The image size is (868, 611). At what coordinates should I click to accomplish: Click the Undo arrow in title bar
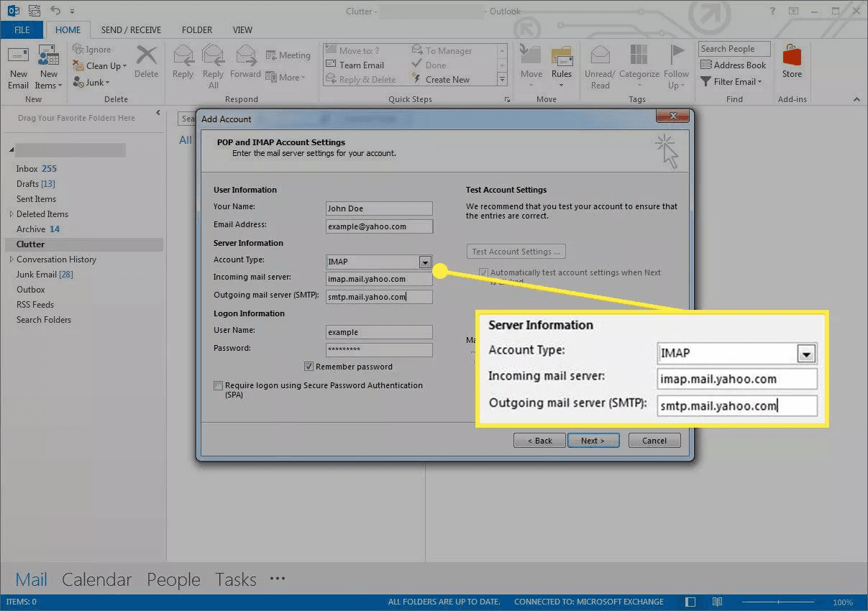point(56,11)
